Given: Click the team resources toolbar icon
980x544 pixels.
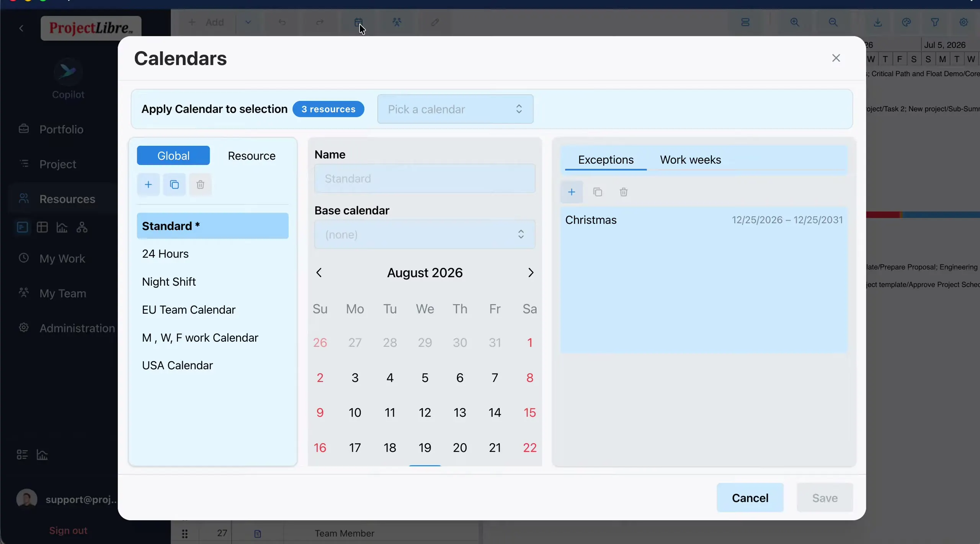Looking at the screenshot, I should point(397,22).
